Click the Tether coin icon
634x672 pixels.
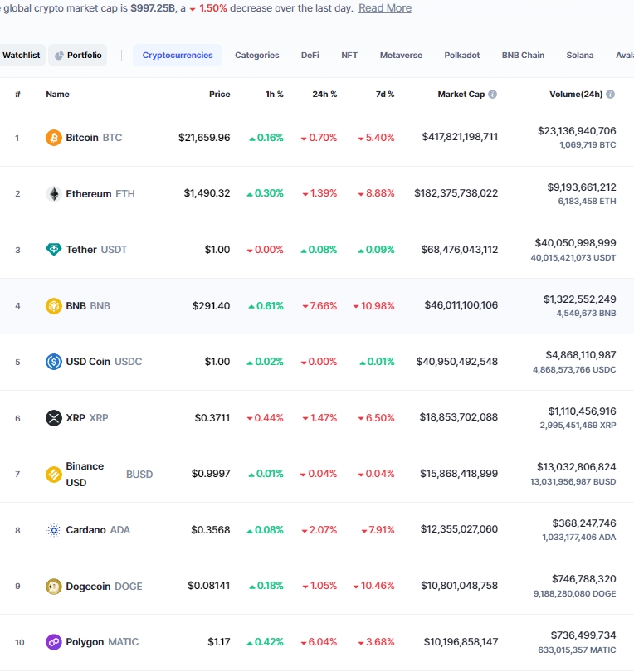pyautogui.click(x=53, y=250)
